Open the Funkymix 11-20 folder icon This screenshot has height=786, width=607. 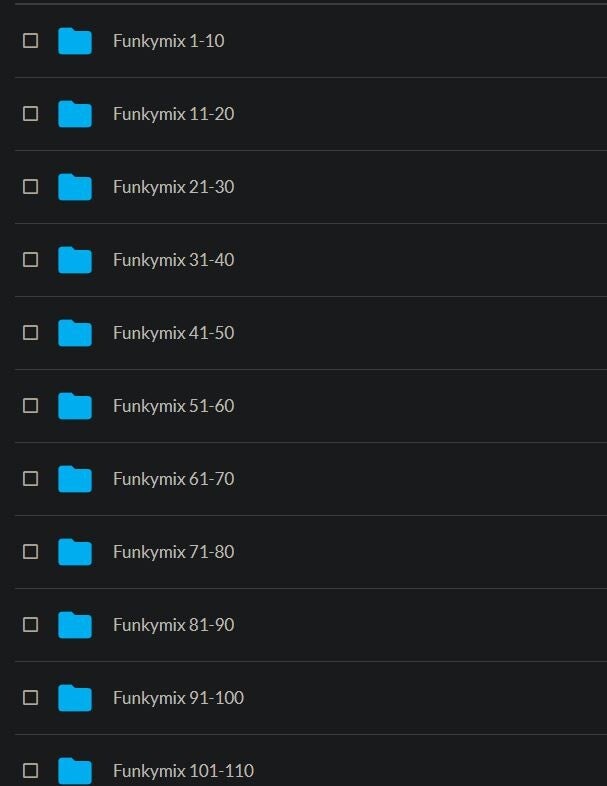75,114
